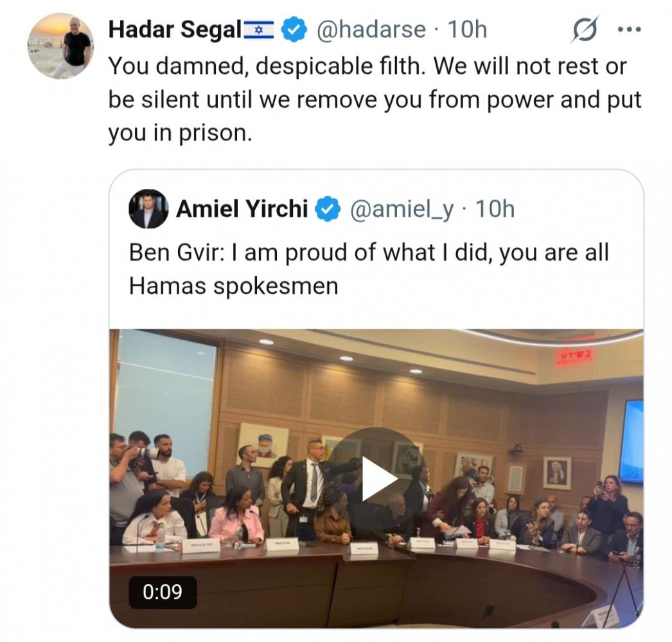Open the post text starting 'You damned, despicable filth'
672x642 pixels.
(x=375, y=100)
